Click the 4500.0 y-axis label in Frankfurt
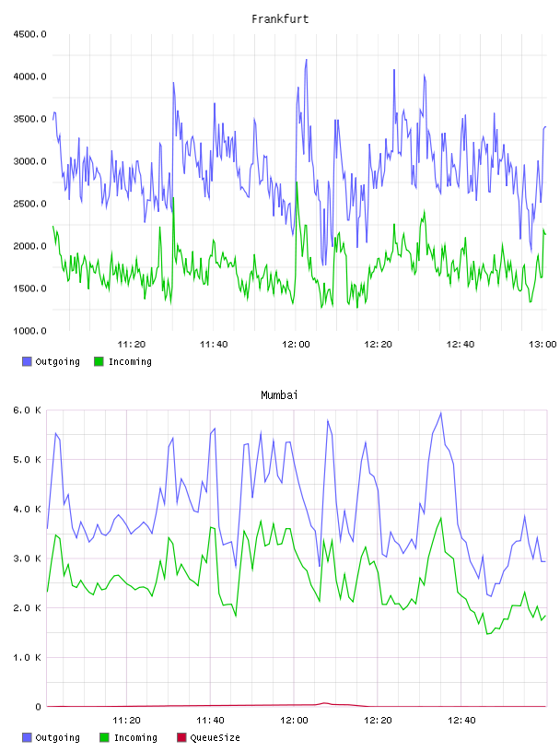Screen dimensions: 560x752 29,34
